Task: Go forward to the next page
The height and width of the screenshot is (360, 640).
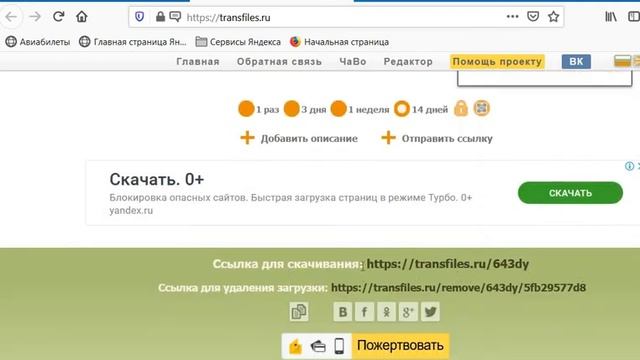Action: pos(35,17)
